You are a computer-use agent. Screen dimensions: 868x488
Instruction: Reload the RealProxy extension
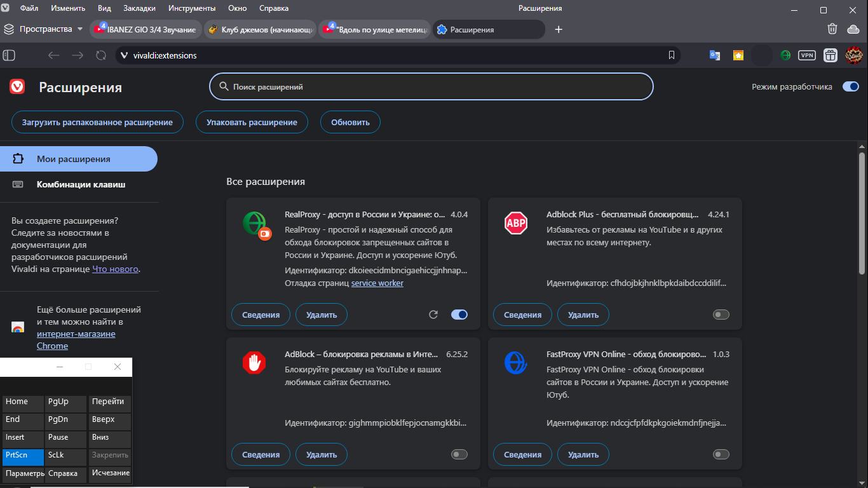click(433, 315)
